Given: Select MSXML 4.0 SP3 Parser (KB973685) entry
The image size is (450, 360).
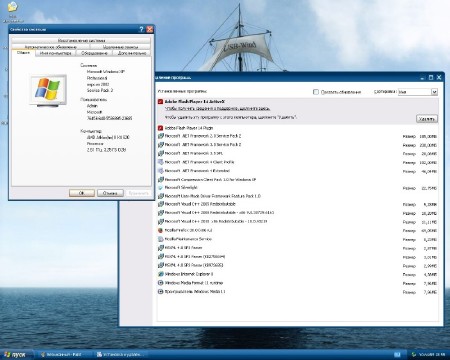Looking at the screenshot, I should point(194,265).
